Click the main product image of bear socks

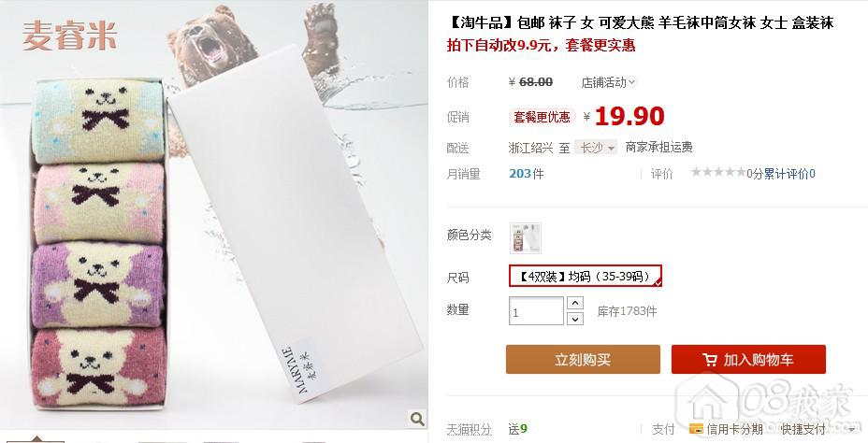point(213,216)
